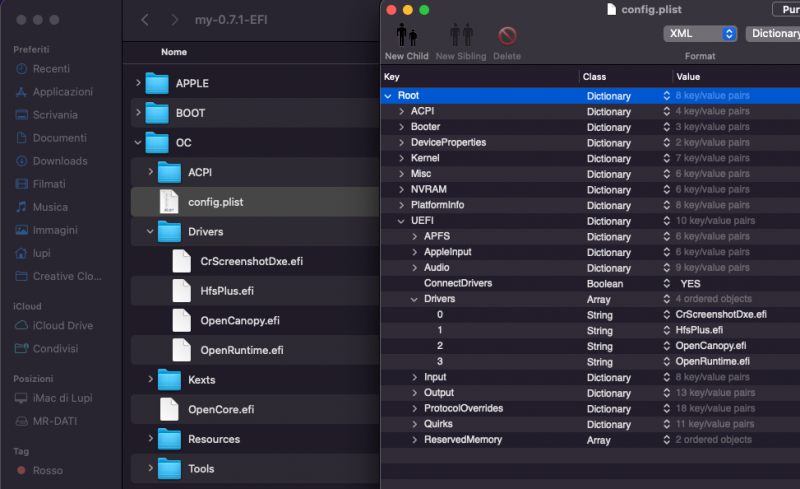The height and width of the screenshot is (489, 800).
Task: Expand the BOOT folder disclosure arrow
Action: (138, 112)
